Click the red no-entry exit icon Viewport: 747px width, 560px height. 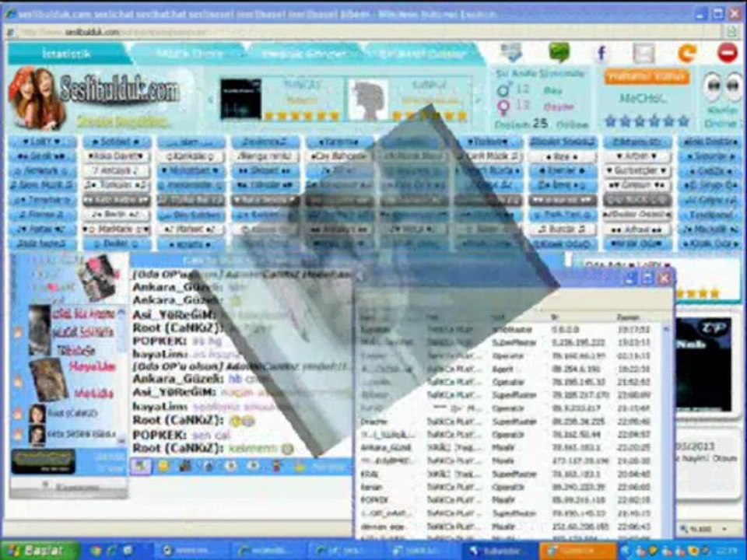728,52
